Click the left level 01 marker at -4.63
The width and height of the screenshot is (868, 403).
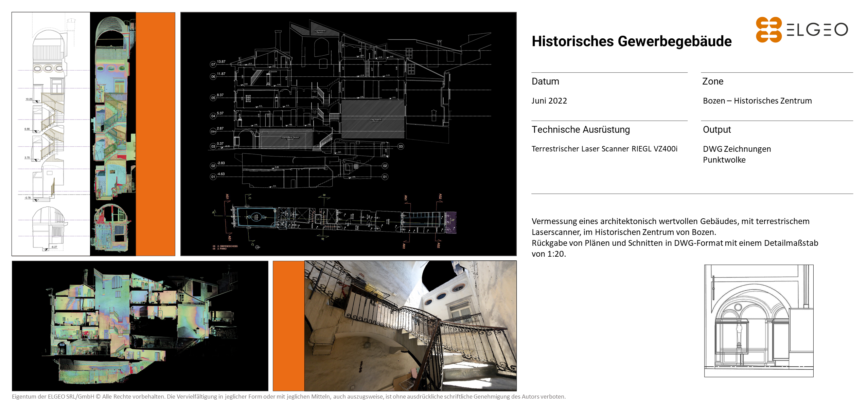(x=213, y=177)
